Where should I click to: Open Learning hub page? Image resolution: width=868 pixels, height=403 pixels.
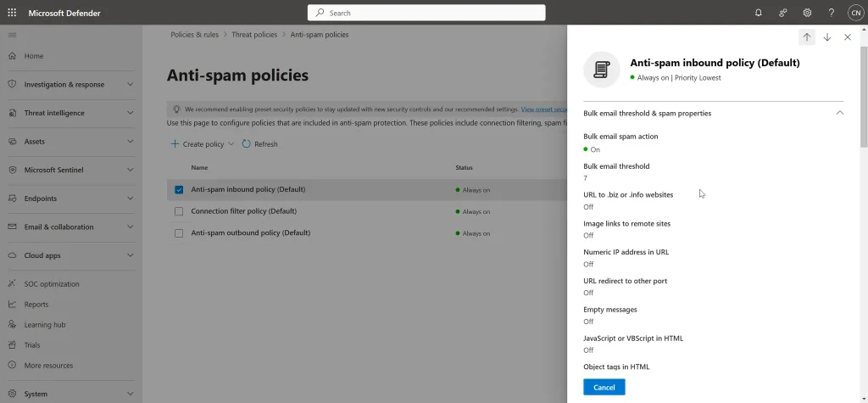tap(45, 325)
